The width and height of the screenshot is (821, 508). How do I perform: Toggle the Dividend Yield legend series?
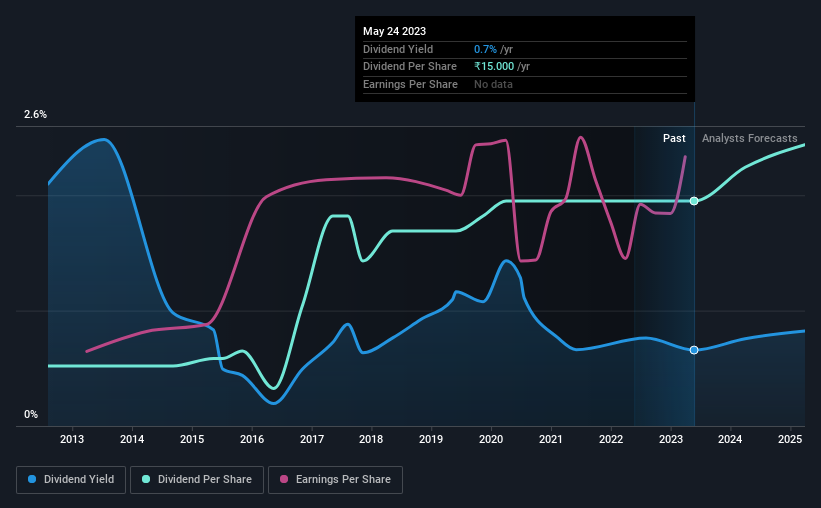click(x=71, y=480)
